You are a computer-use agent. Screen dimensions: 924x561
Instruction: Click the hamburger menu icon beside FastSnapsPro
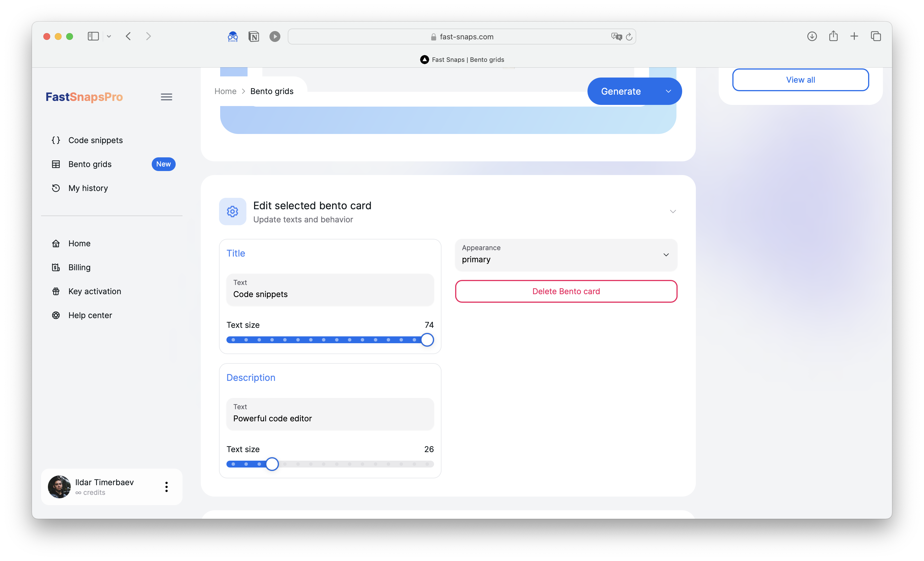166,97
